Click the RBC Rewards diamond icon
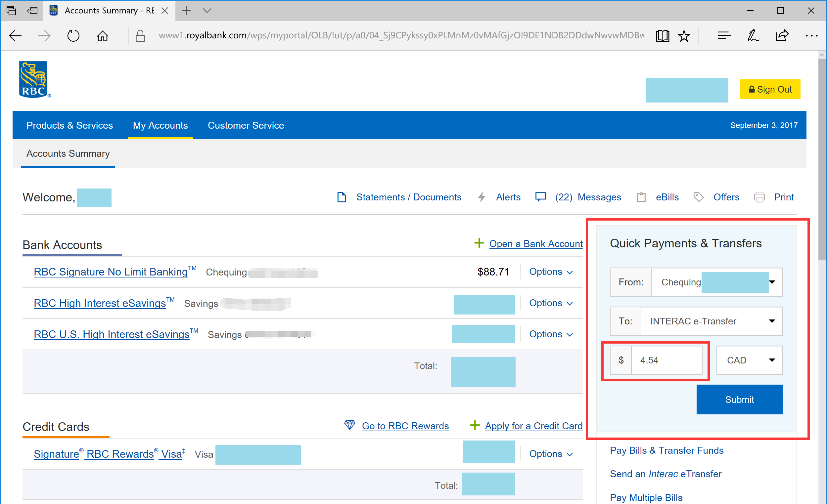 tap(350, 425)
